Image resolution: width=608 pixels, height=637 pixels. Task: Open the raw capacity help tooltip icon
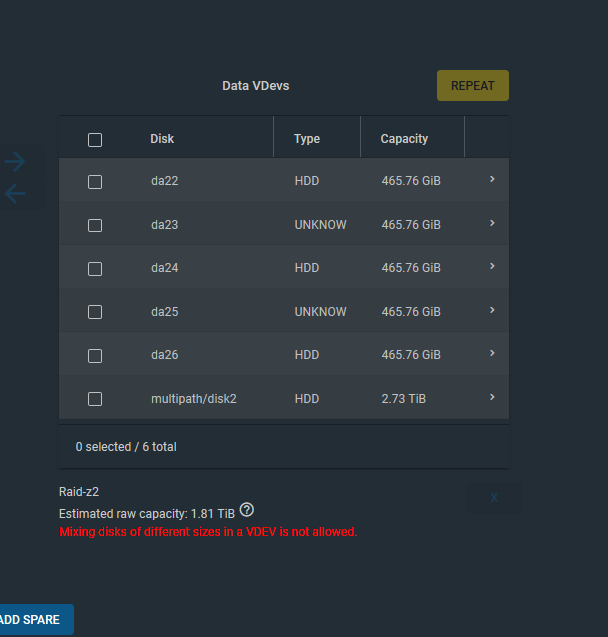[x=247, y=509]
